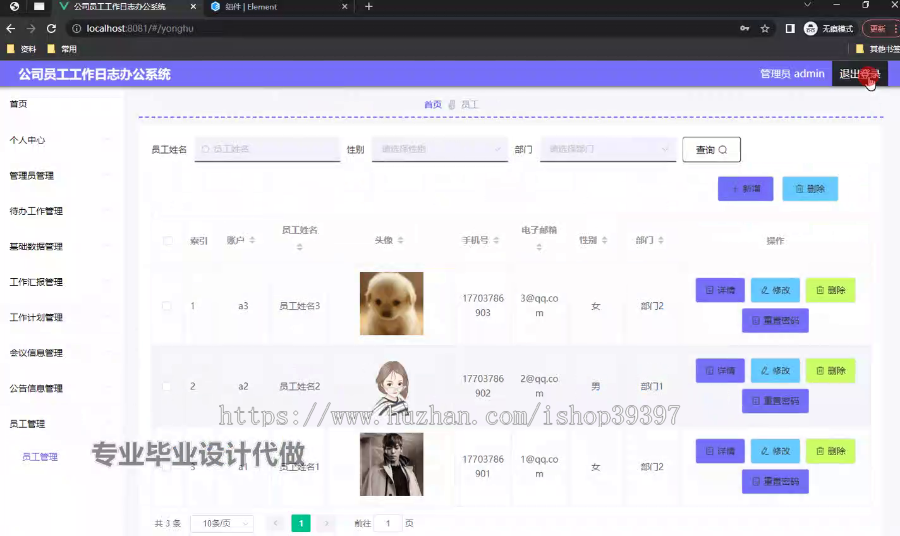Click 修改 in the 1@qq.com row
This screenshot has height=536, width=900.
point(775,450)
